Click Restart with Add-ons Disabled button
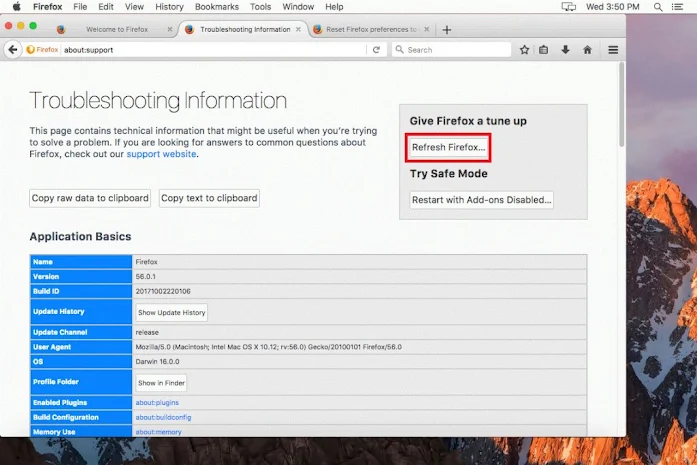Image resolution: width=697 pixels, height=465 pixels. (x=481, y=200)
